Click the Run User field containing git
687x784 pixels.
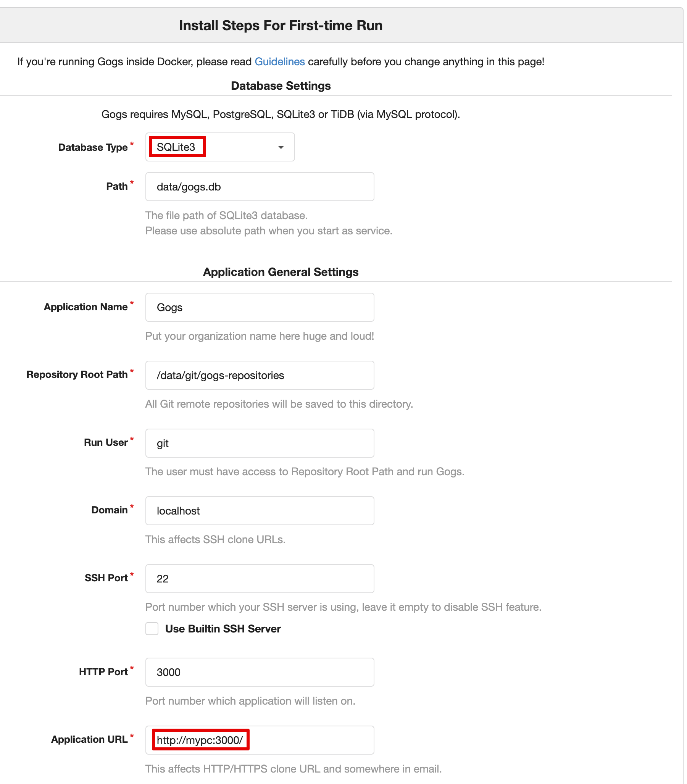(x=260, y=443)
